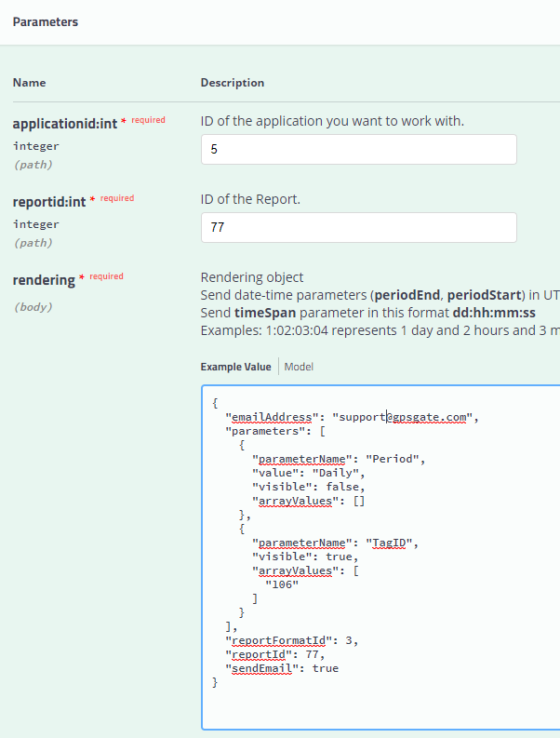Click the "ID of the application" description text
This screenshot has width=560, height=738.
coord(332,121)
